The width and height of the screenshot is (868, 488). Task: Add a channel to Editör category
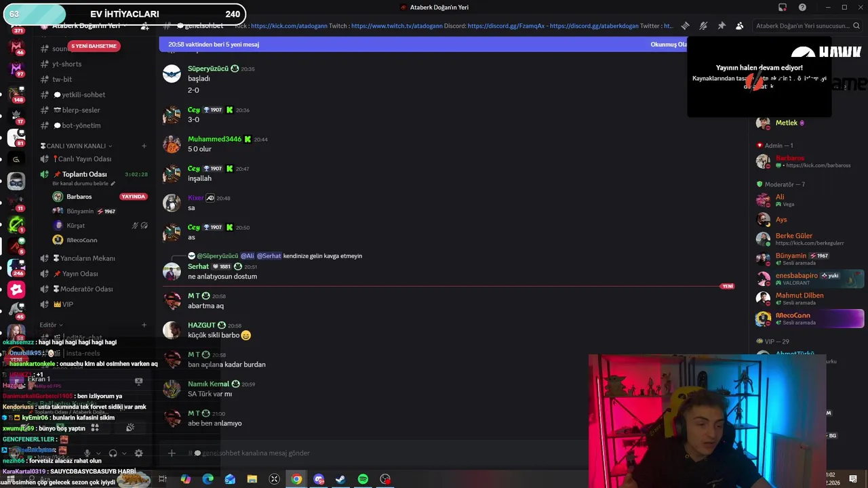pyautogui.click(x=144, y=325)
